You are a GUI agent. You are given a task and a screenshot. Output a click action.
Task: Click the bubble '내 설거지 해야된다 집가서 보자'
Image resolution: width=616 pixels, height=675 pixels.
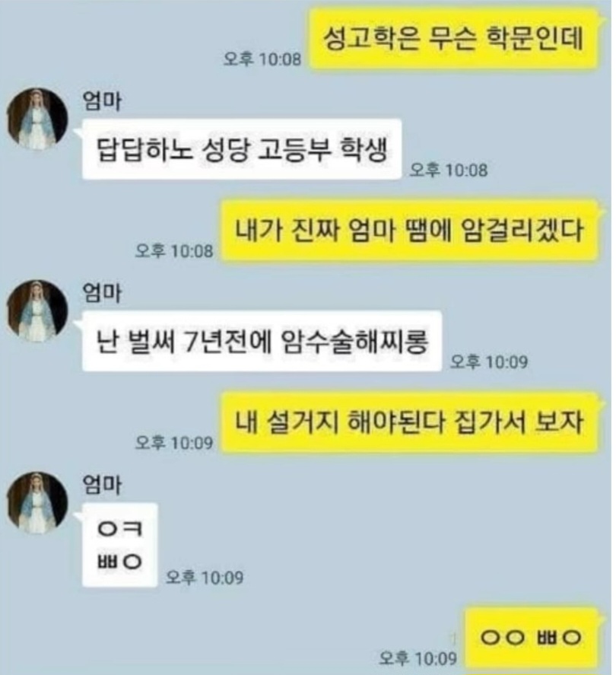pos(409,422)
